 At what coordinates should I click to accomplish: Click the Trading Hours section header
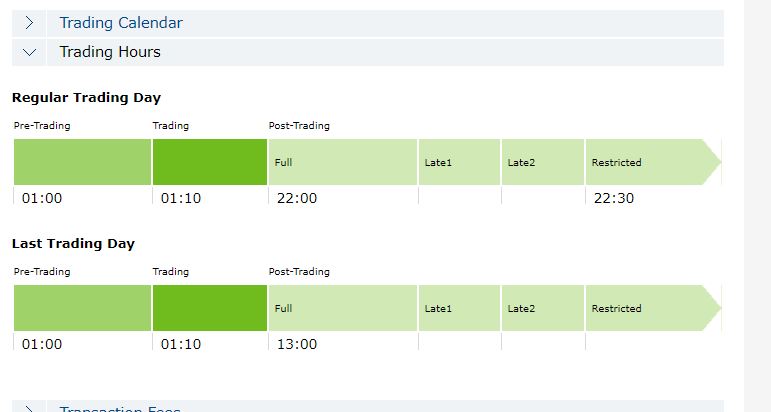[x=110, y=52]
